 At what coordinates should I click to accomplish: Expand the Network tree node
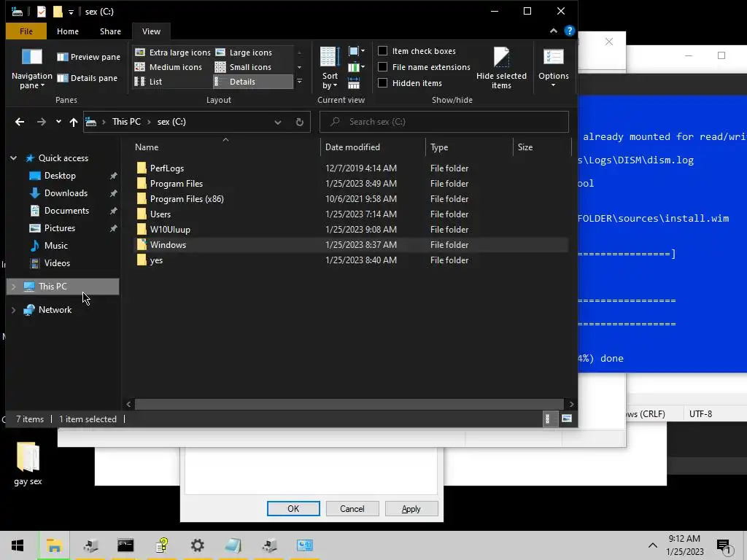(13, 310)
